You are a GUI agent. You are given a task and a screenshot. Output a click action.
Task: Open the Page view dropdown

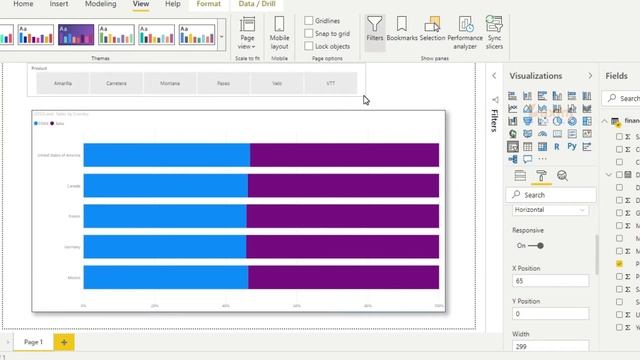coord(247,33)
